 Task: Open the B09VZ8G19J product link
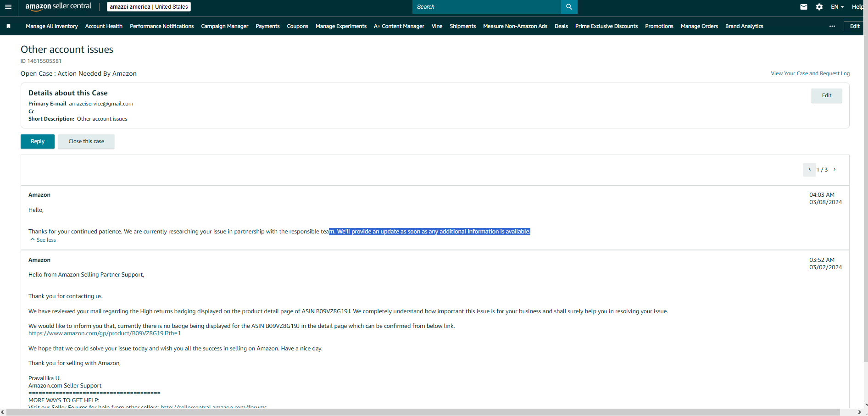[105, 333]
